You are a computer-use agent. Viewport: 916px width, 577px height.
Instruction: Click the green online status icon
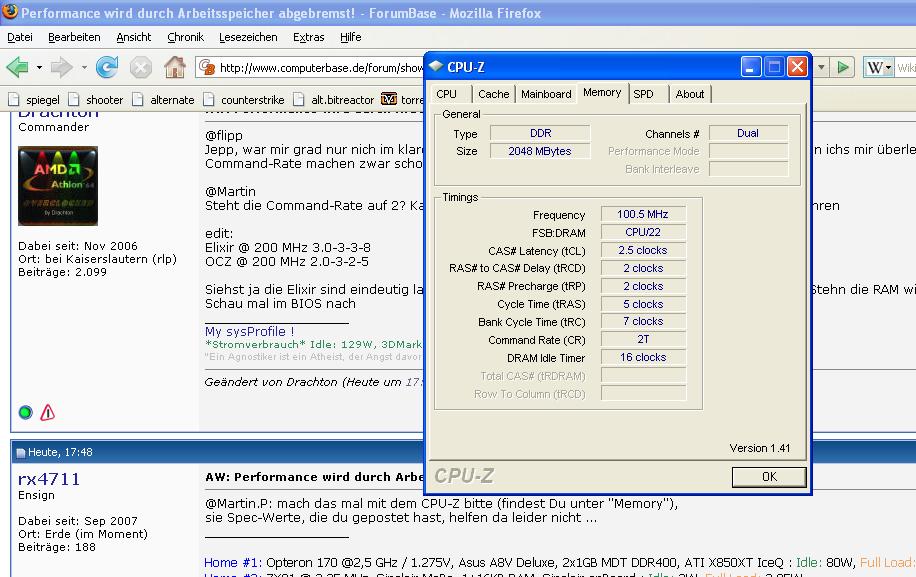pyautogui.click(x=25, y=412)
